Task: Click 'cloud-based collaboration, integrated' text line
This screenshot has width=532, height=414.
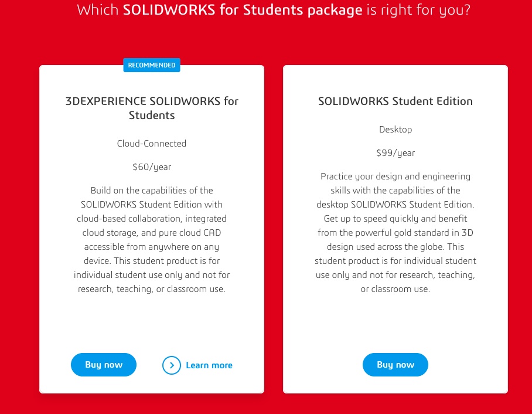Action: pos(152,219)
